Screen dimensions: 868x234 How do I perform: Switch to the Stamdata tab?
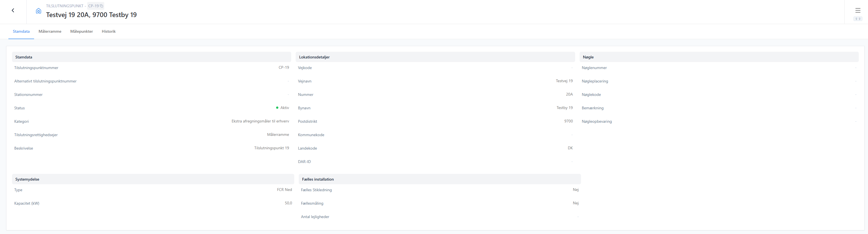21,31
